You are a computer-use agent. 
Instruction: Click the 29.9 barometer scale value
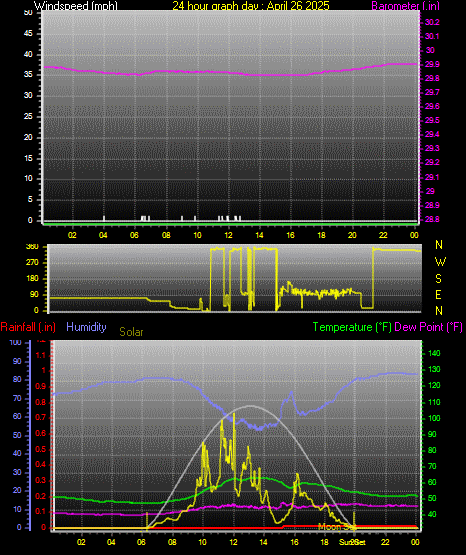(x=432, y=64)
